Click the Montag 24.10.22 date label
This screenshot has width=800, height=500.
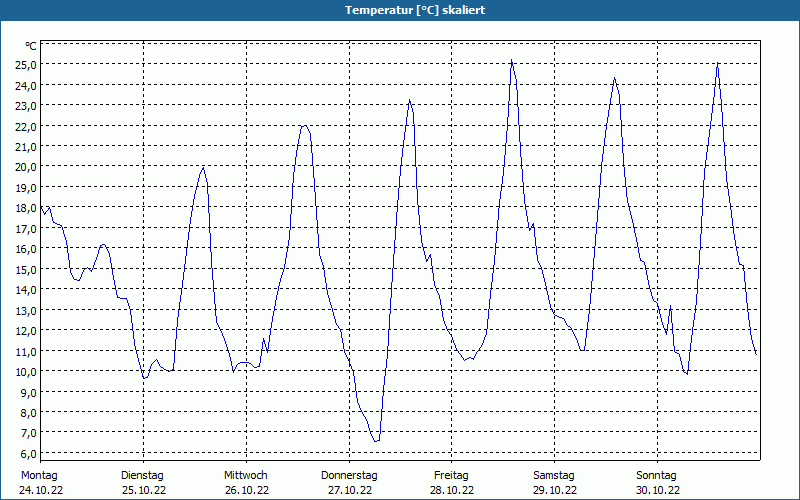coord(41,483)
